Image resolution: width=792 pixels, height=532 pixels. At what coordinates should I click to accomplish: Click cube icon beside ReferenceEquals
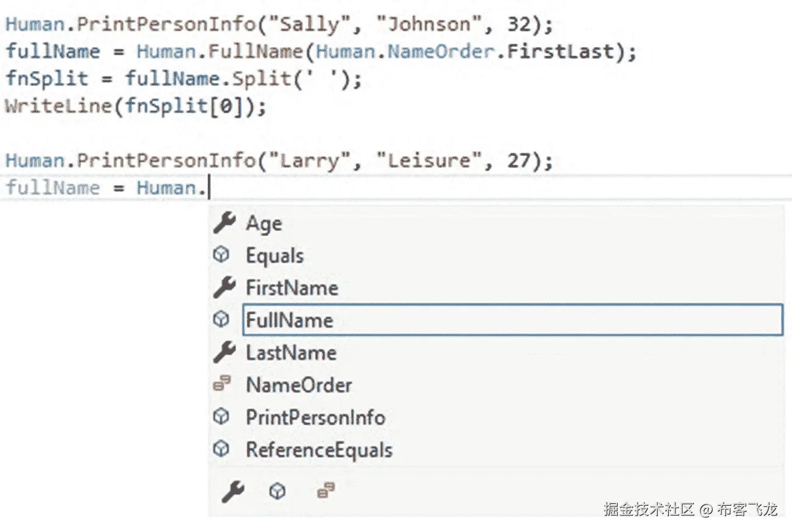click(221, 449)
